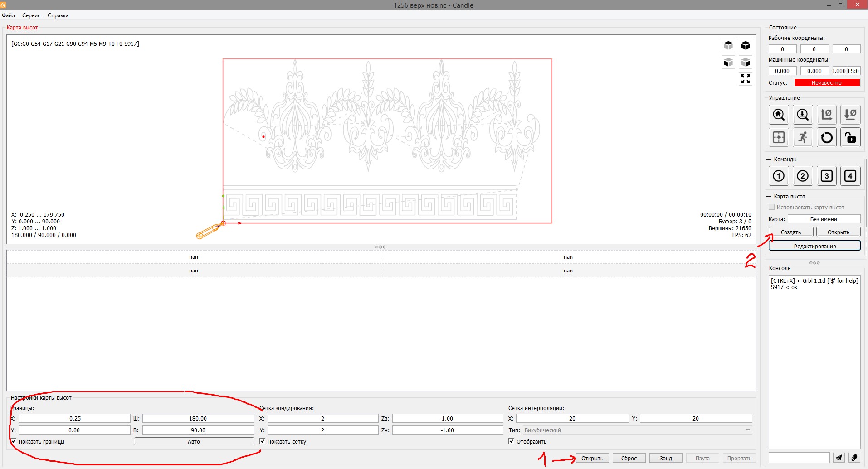Image resolution: width=868 pixels, height=469 pixels.
Task: Click the Candle app icon in the title bar
Action: [3, 5]
